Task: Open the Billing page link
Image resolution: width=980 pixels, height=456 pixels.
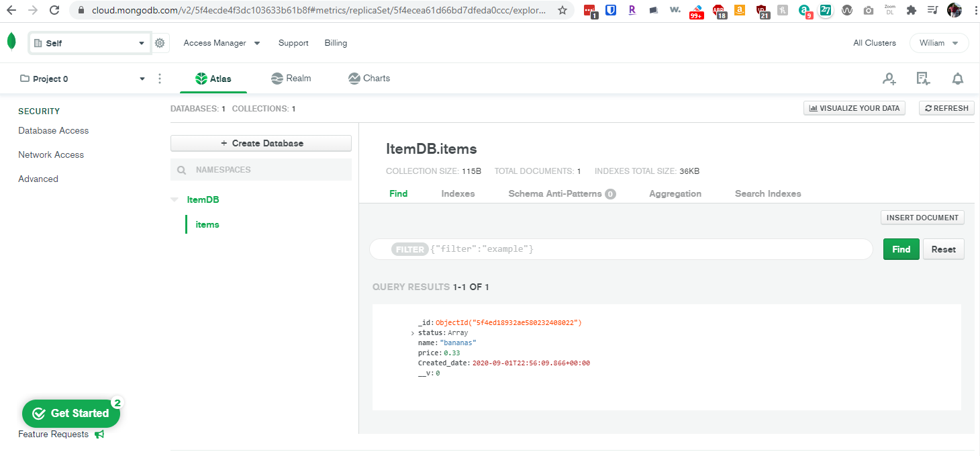Action: tap(336, 43)
